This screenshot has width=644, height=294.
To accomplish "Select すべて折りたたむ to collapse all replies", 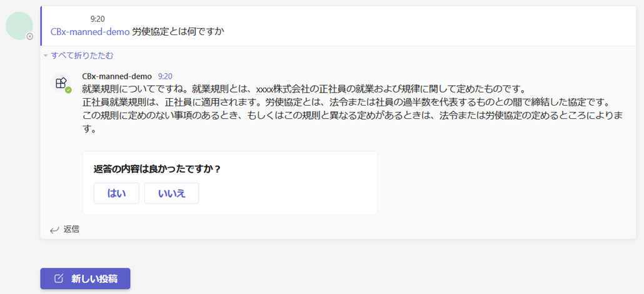I will point(82,56).
